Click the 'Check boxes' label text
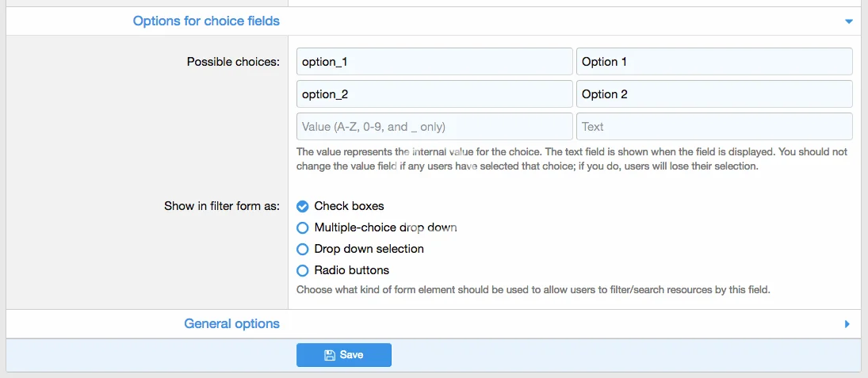Screen dimensions: 868x378 [349, 206]
